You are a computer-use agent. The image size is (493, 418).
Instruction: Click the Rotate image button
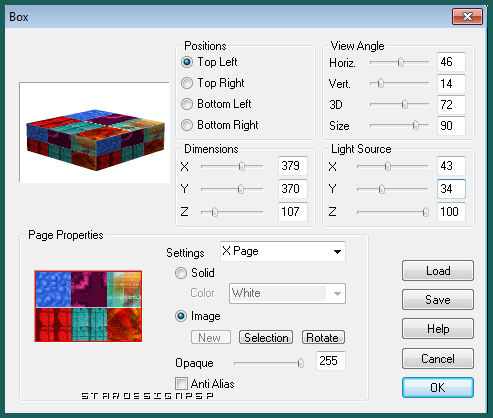pos(323,337)
